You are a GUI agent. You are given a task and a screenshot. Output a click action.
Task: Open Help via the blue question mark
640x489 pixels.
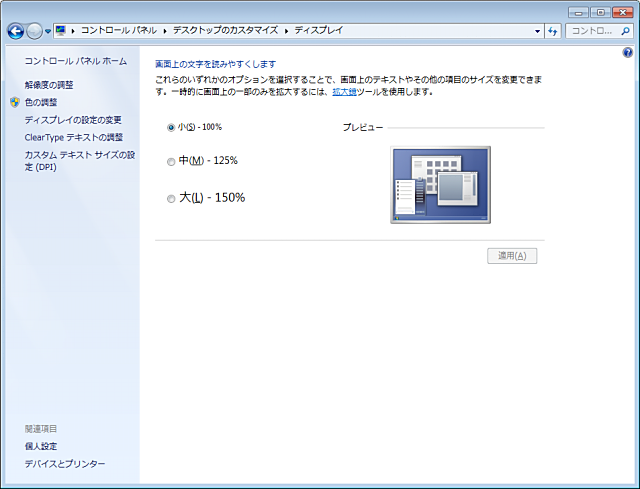tap(627, 52)
